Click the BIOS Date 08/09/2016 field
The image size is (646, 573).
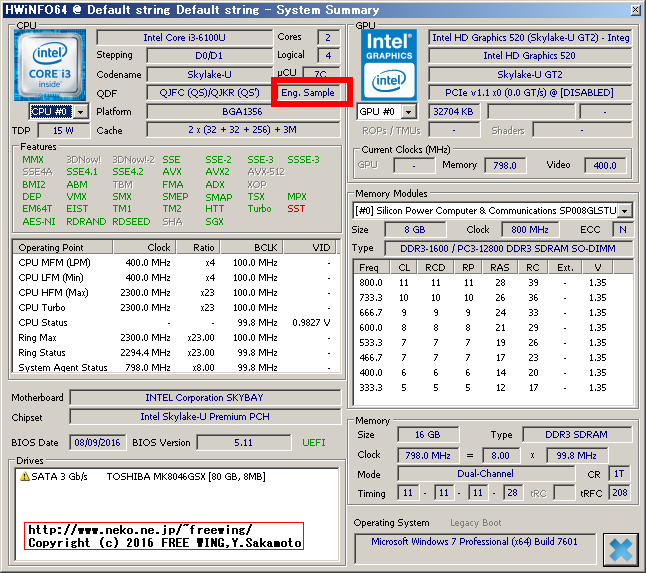click(x=98, y=443)
